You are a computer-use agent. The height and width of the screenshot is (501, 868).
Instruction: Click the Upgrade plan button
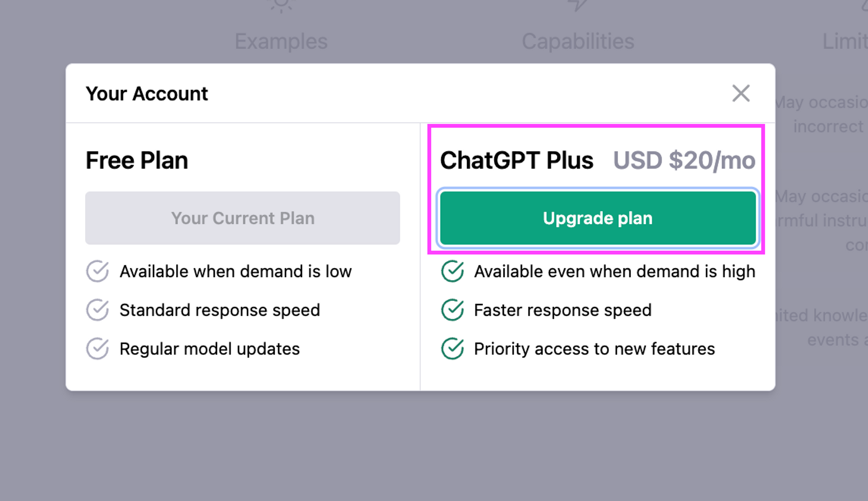point(597,218)
